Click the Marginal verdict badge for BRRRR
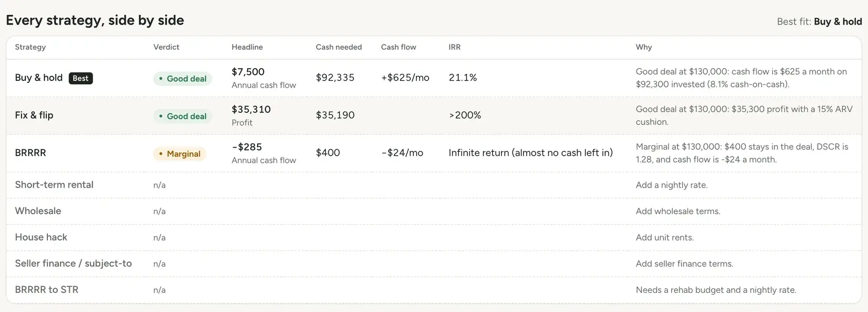868x312 pixels. tap(180, 154)
